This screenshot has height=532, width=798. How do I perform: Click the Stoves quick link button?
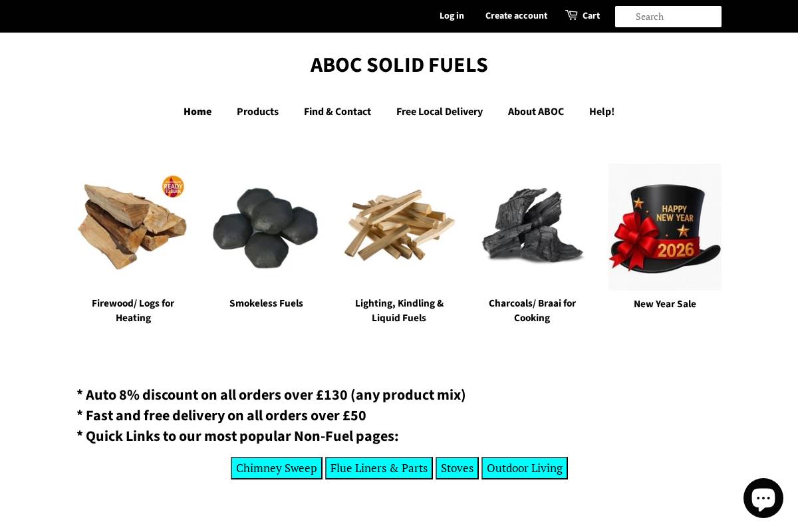(457, 468)
